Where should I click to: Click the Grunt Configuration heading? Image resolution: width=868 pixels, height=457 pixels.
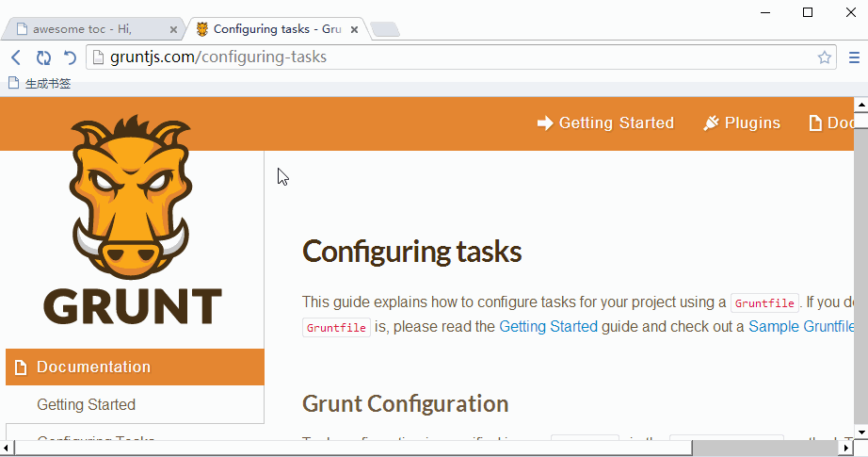pos(405,404)
